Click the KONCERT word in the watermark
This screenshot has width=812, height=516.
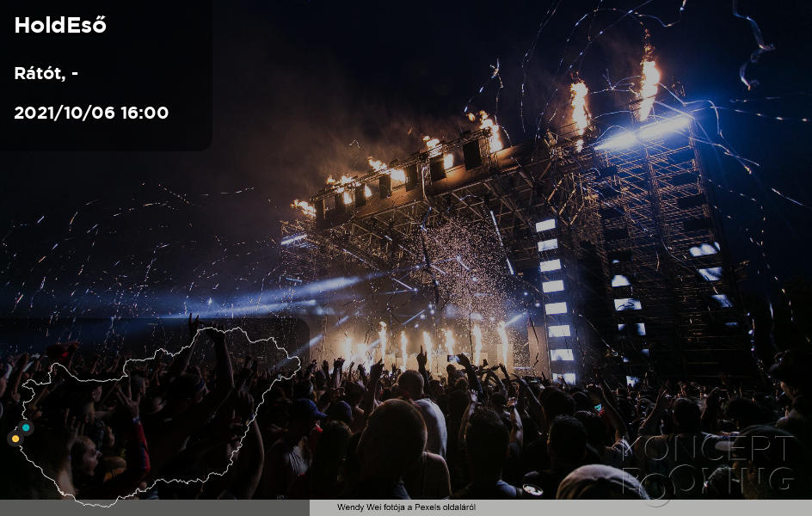(x=707, y=449)
